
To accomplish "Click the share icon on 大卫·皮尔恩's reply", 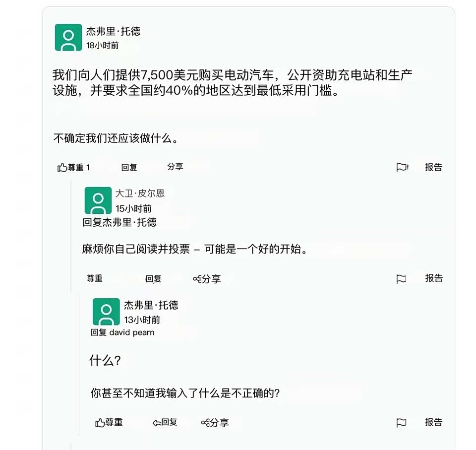I will [197, 279].
